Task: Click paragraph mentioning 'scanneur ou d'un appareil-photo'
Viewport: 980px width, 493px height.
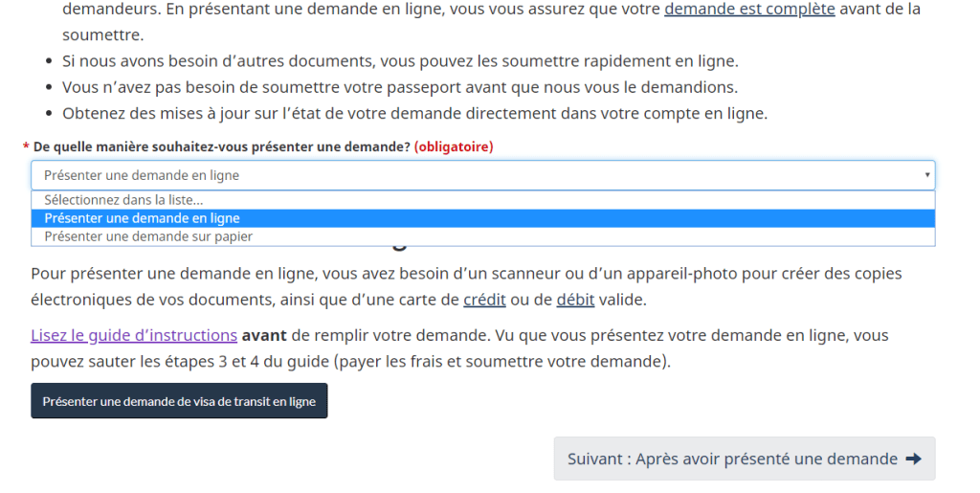Action: click(466, 287)
